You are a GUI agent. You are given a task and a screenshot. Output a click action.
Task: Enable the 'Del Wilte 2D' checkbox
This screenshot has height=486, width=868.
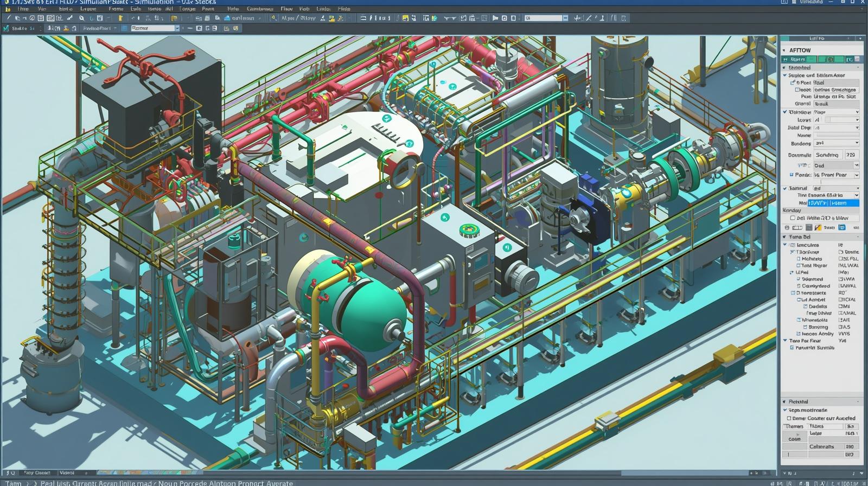793,218
